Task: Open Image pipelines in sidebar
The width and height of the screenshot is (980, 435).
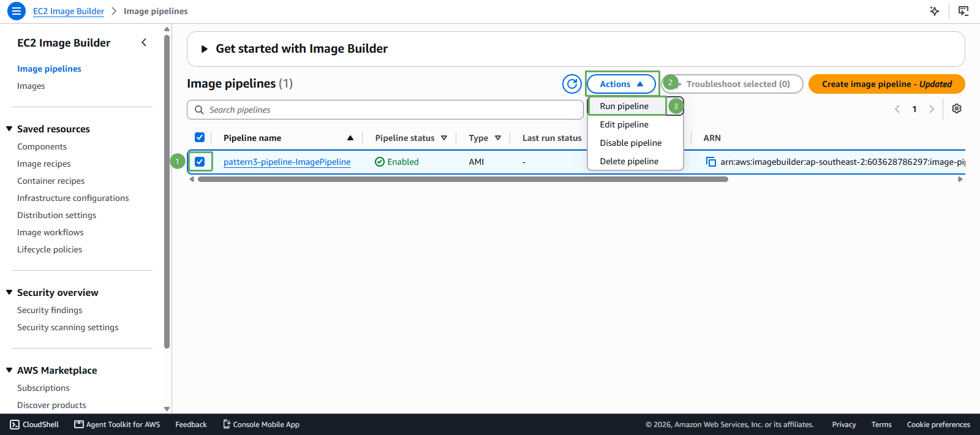Action: (49, 69)
